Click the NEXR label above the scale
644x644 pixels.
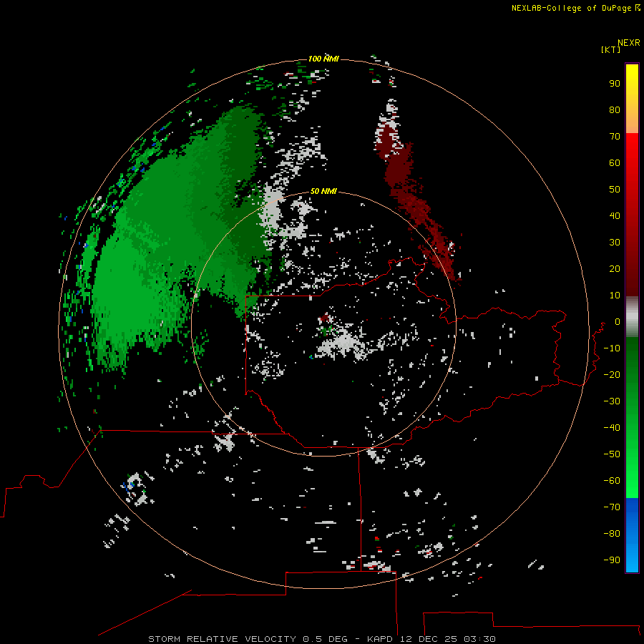[629, 43]
